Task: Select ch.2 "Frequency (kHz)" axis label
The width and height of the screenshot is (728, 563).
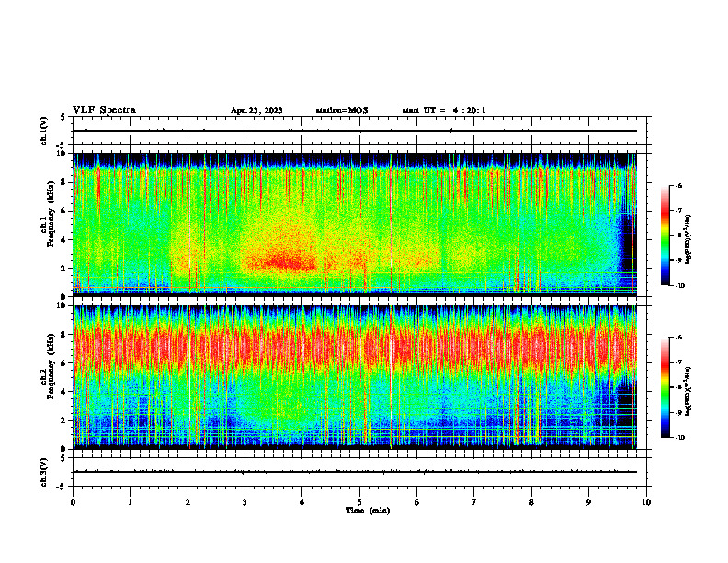Action: click(x=51, y=366)
